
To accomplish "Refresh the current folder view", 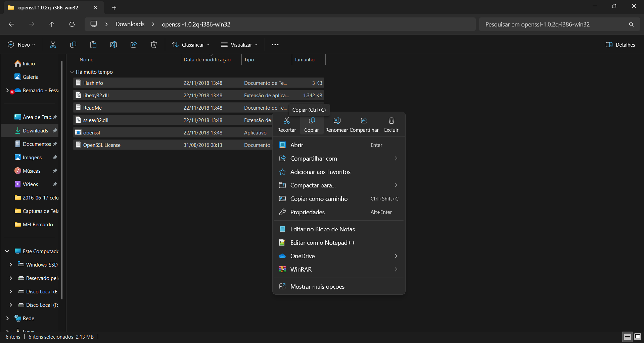I will [72, 24].
